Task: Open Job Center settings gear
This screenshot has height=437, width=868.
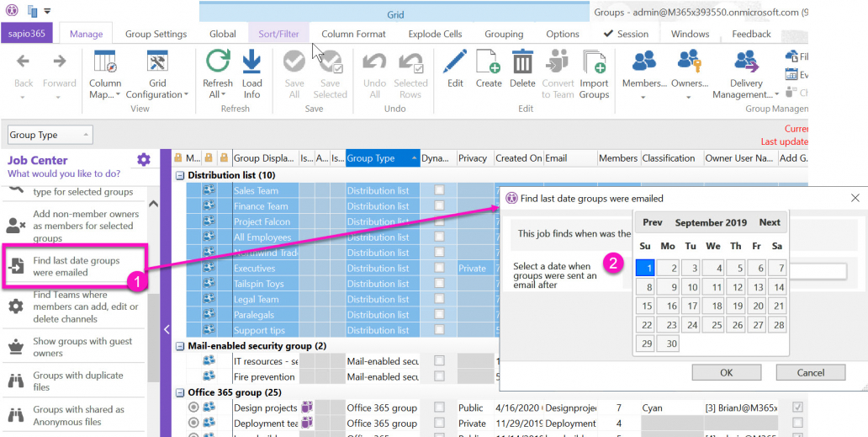Action: tap(144, 160)
